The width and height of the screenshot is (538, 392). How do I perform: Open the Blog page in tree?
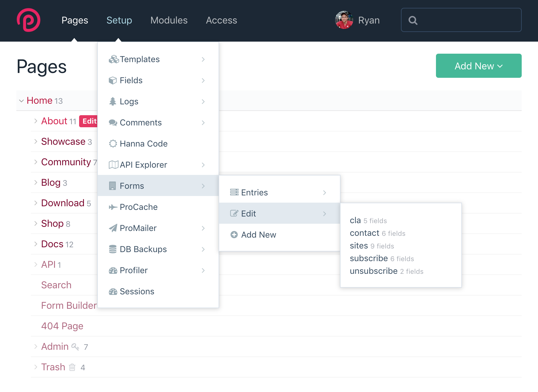tap(51, 182)
